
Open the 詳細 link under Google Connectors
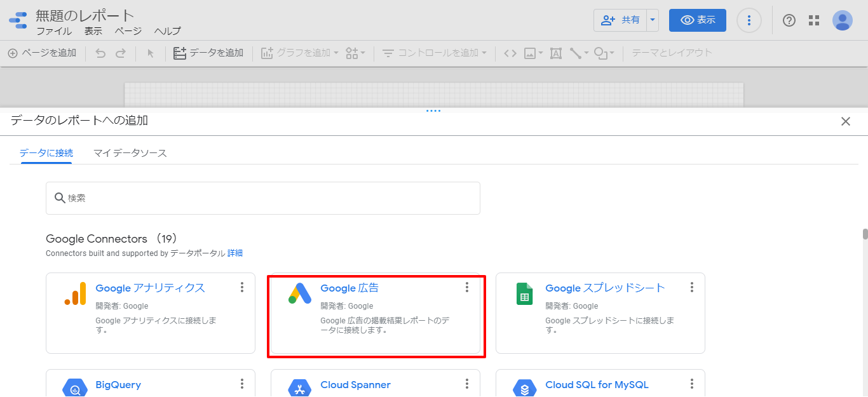(235, 253)
